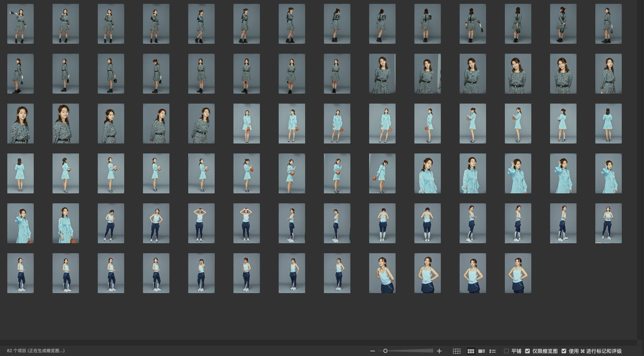Screen dimensions: 644x356
Task: Click the minus icon to shrink thumbnails
Action: [x=372, y=351]
